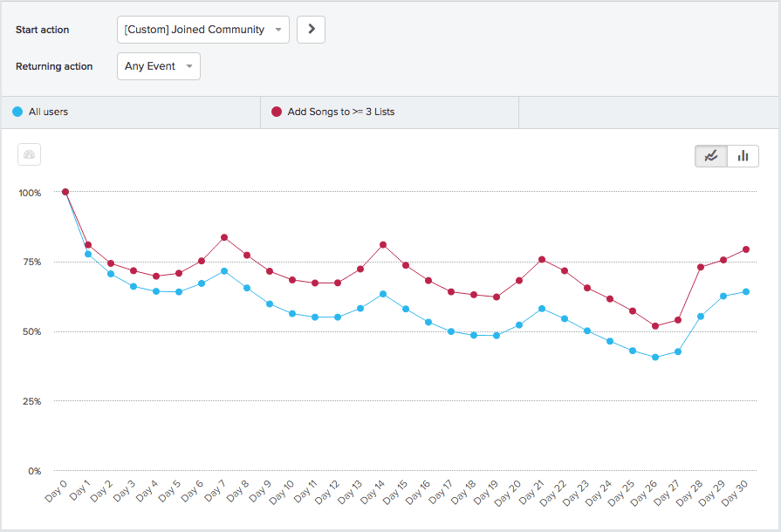Click the blue data point on Day 26

click(655, 358)
